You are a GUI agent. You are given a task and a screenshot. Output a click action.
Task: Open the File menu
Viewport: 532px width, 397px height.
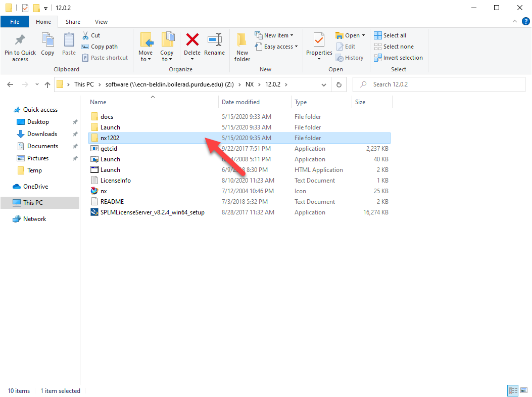pyautogui.click(x=15, y=22)
